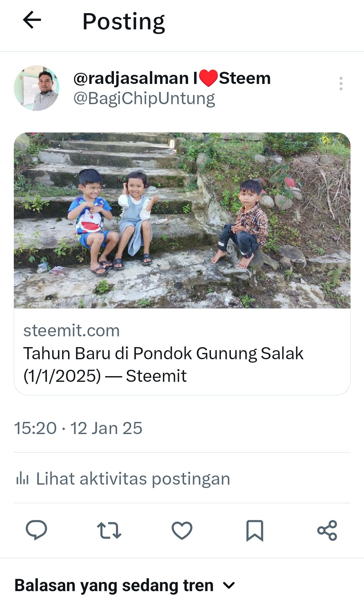Tap the chevron next to trending replies
The width and height of the screenshot is (364, 612).
click(229, 586)
